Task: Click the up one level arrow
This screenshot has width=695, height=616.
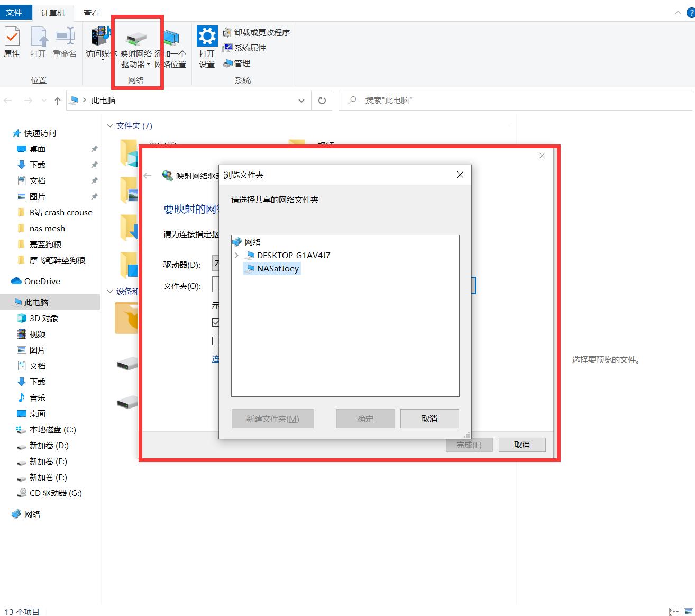Action: (x=57, y=101)
